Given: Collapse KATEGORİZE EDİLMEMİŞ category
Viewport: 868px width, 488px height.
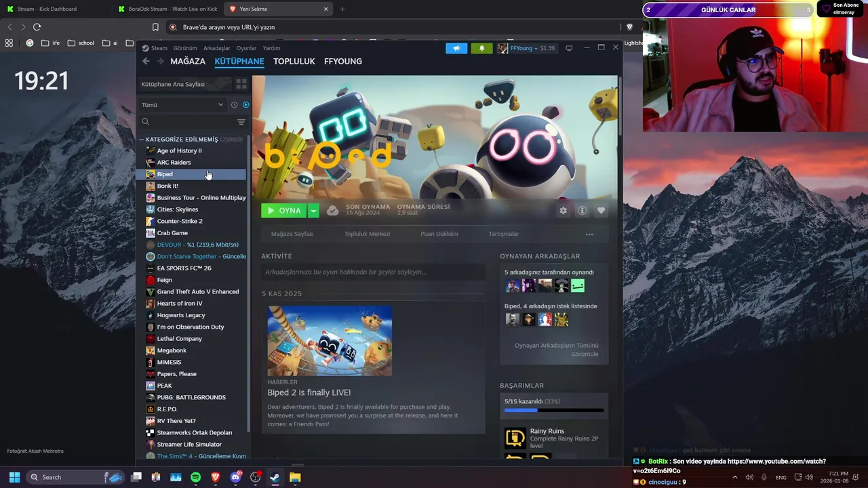Looking at the screenshot, I should pyautogui.click(x=142, y=140).
